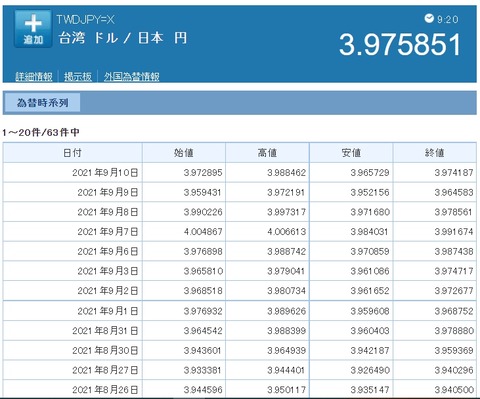
Task: Click the closing value 3.940296
Action: point(454,370)
